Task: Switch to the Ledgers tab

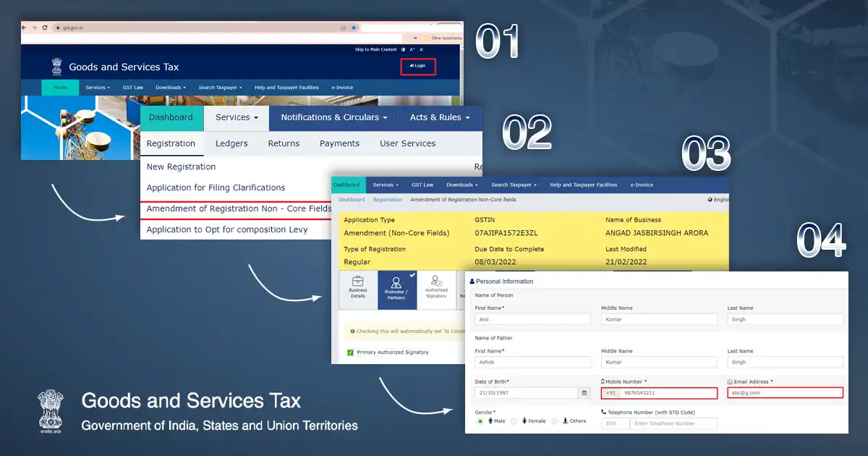Action: click(x=231, y=143)
